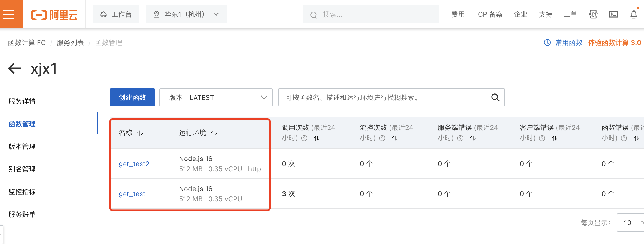The height and width of the screenshot is (244, 644).
Task: Show help for 函数错误 column
Action: pyautogui.click(x=624, y=138)
